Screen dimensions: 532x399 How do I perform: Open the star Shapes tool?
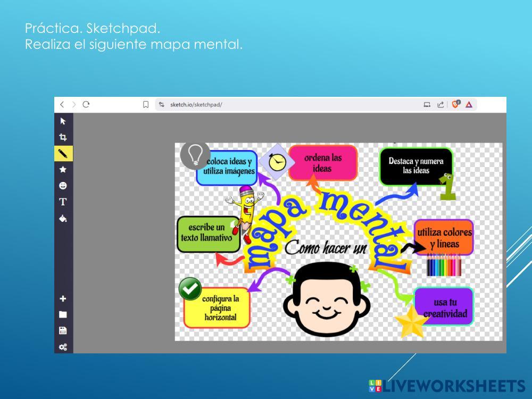pos(63,169)
